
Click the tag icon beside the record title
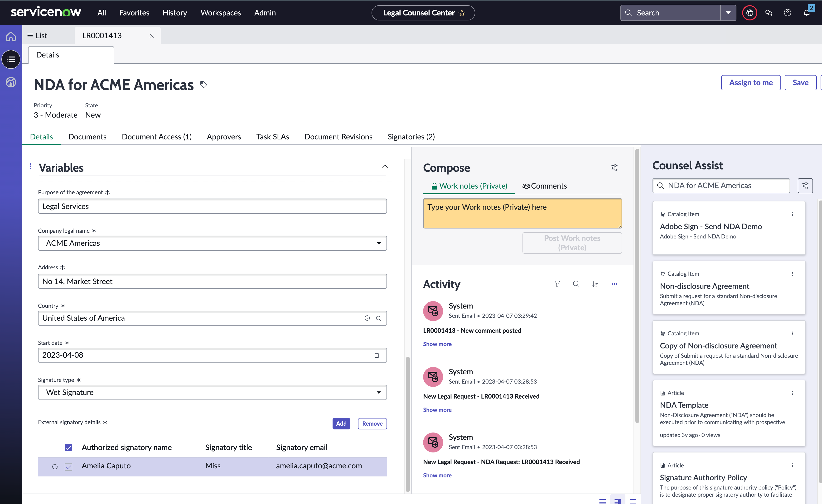(x=203, y=84)
